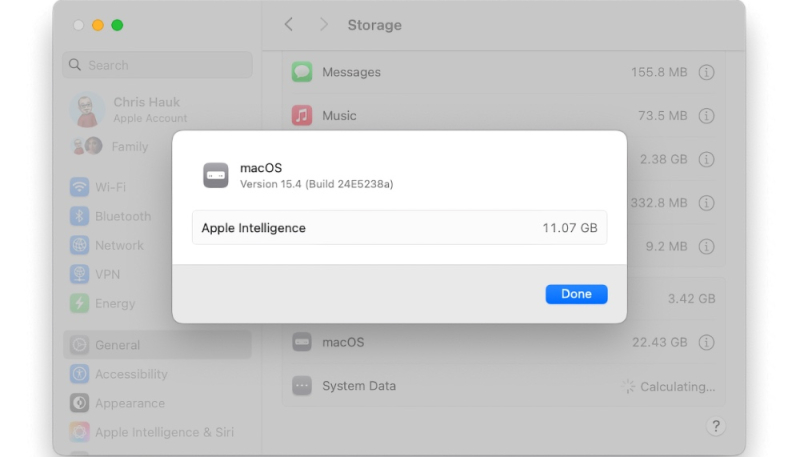Show info for macOS storage entry
The width and height of the screenshot is (800, 457).
coord(706,342)
